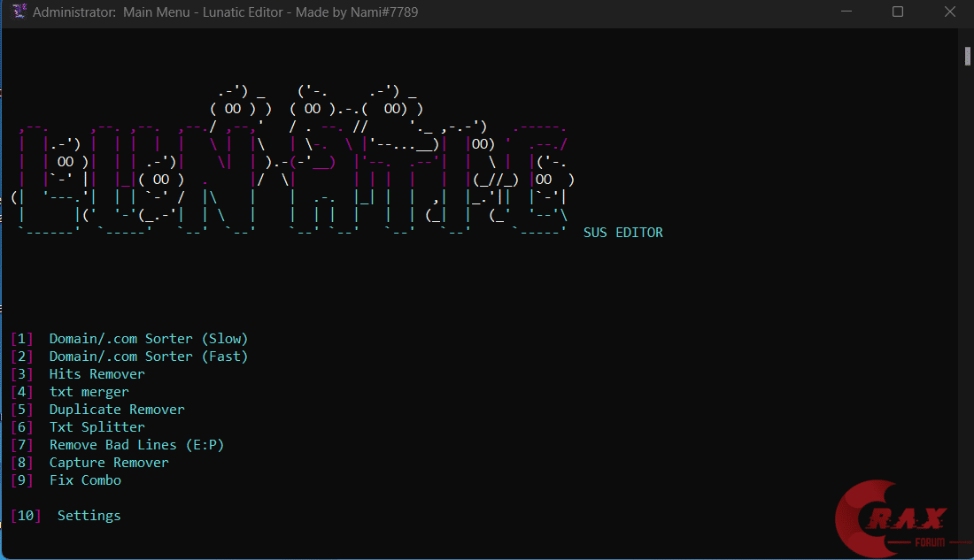Pick the txt merger option
Screen dimensions: 974x560
tap(89, 392)
